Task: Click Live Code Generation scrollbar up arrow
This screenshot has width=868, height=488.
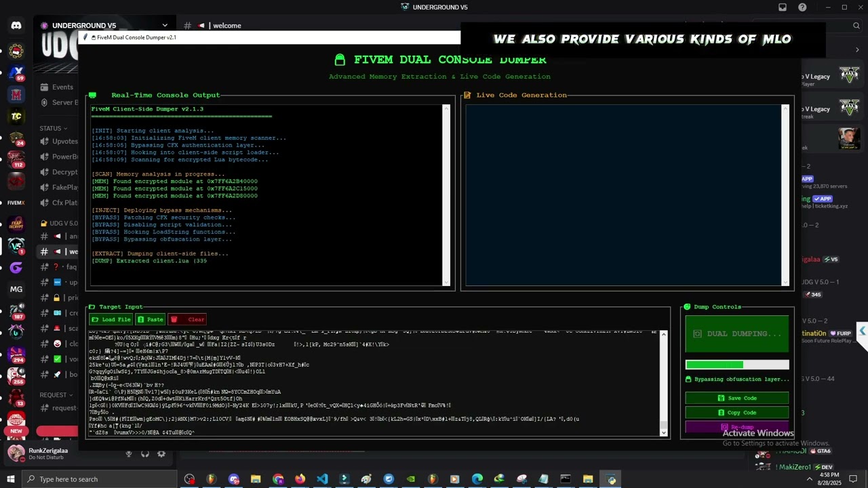Action: coord(785,108)
